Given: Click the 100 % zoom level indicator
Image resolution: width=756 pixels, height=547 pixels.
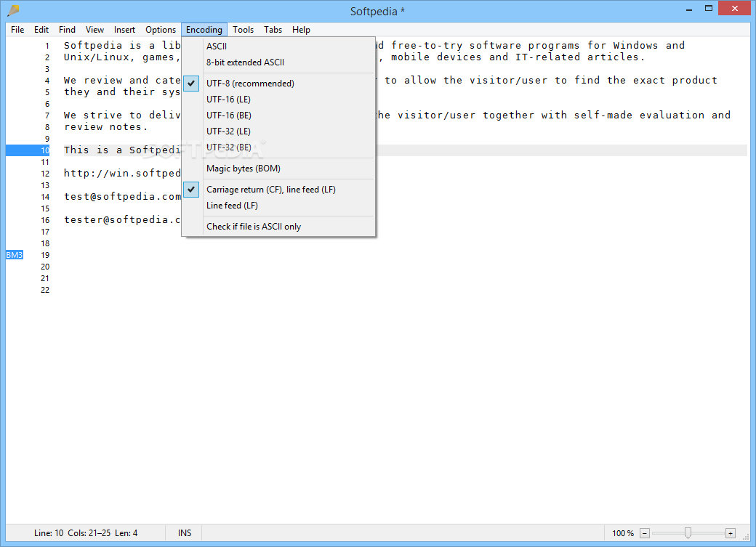Looking at the screenshot, I should [x=623, y=533].
